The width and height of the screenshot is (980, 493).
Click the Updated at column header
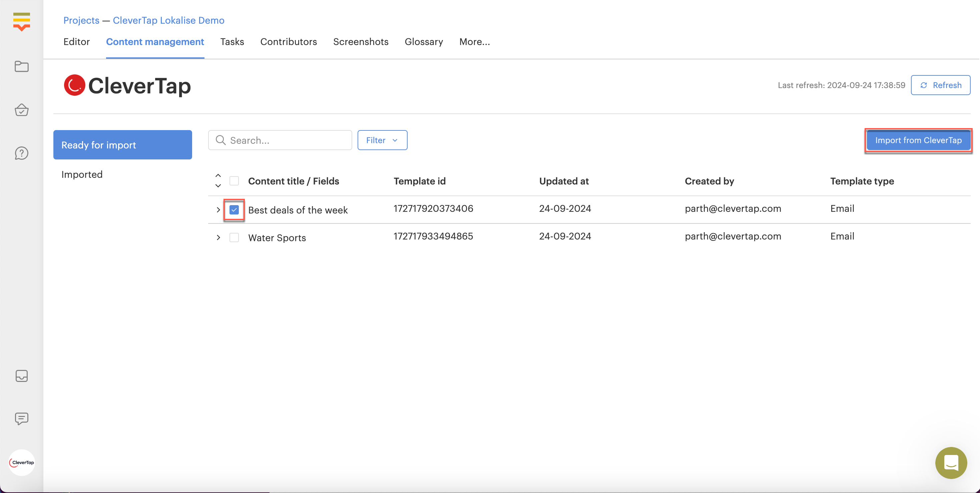(x=563, y=181)
